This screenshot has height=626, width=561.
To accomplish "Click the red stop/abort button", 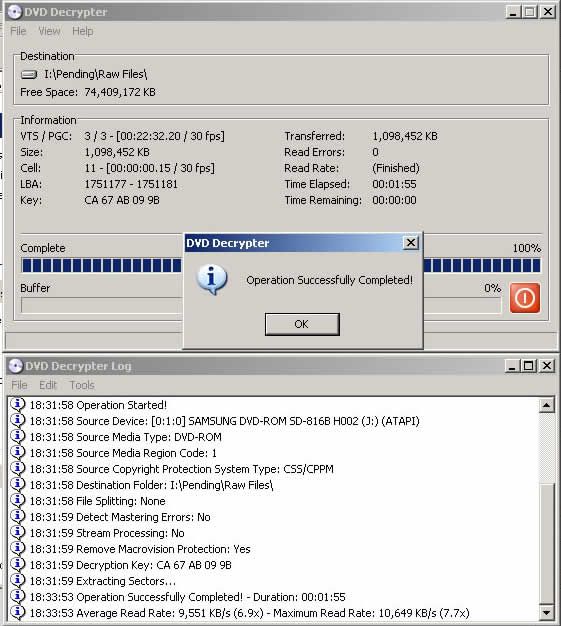I will pos(525,298).
